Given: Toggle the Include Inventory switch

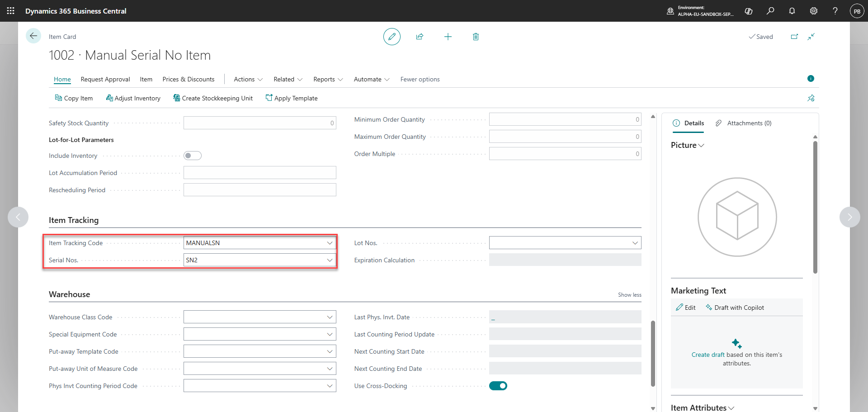Looking at the screenshot, I should point(193,156).
